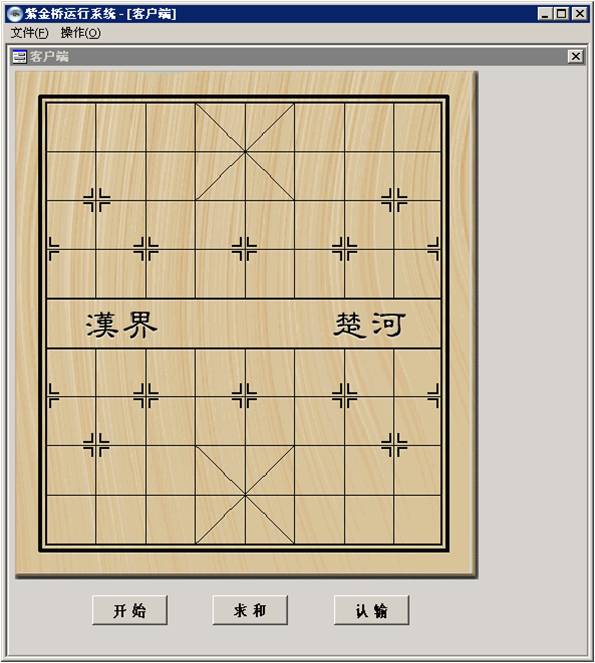Close the inner 客户端 window
Image resolution: width=595 pixels, height=663 pixels.
pos(576,56)
